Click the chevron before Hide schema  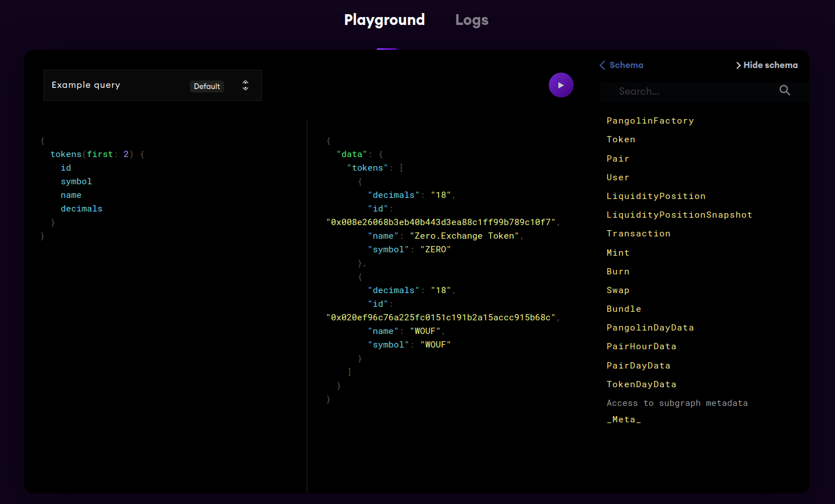[x=738, y=65]
